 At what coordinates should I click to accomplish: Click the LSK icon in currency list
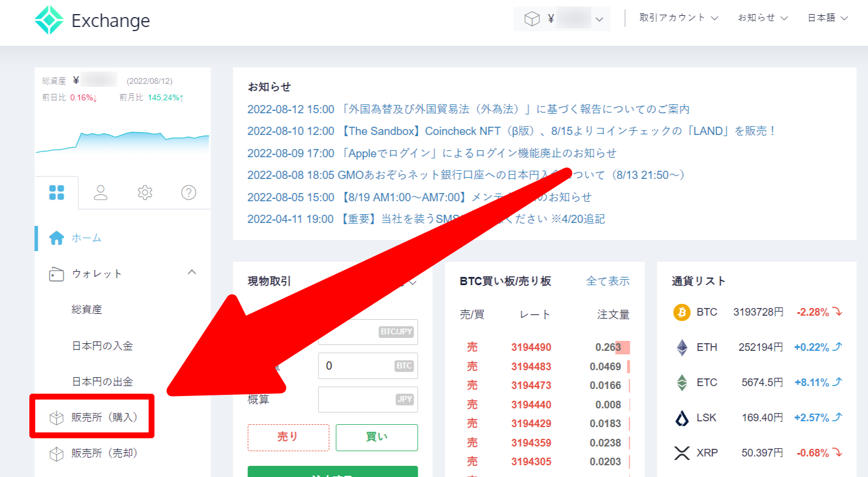point(681,418)
